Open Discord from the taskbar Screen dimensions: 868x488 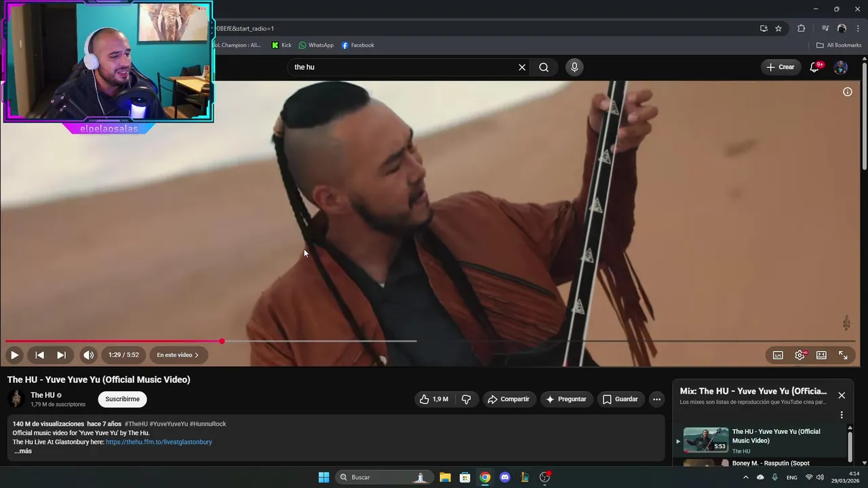505,477
